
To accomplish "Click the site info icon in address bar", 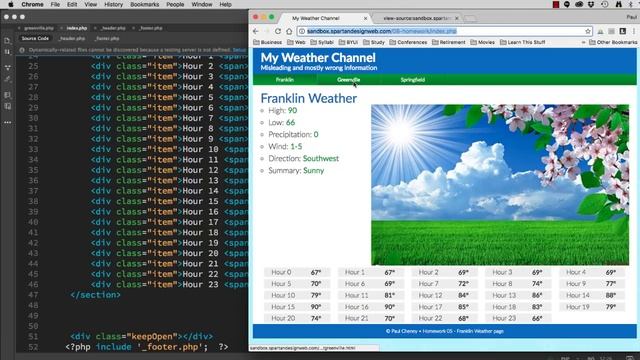I will [x=302, y=31].
